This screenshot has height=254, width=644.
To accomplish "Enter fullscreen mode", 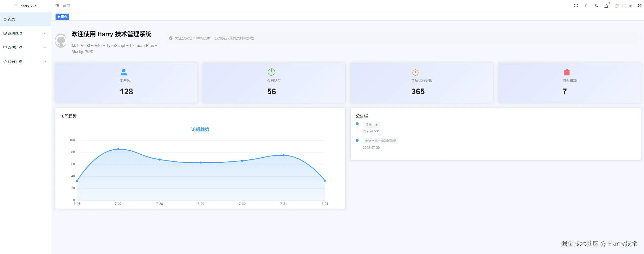I will point(576,6).
